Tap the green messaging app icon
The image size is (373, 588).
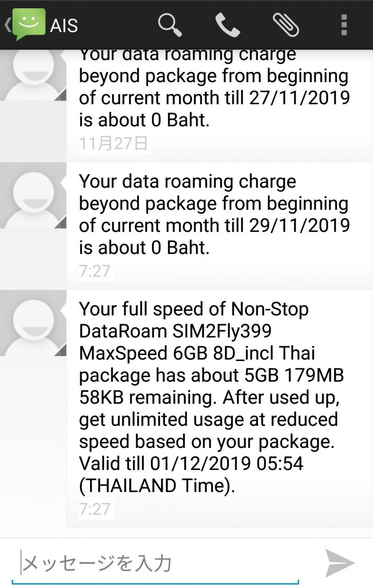[x=29, y=23]
